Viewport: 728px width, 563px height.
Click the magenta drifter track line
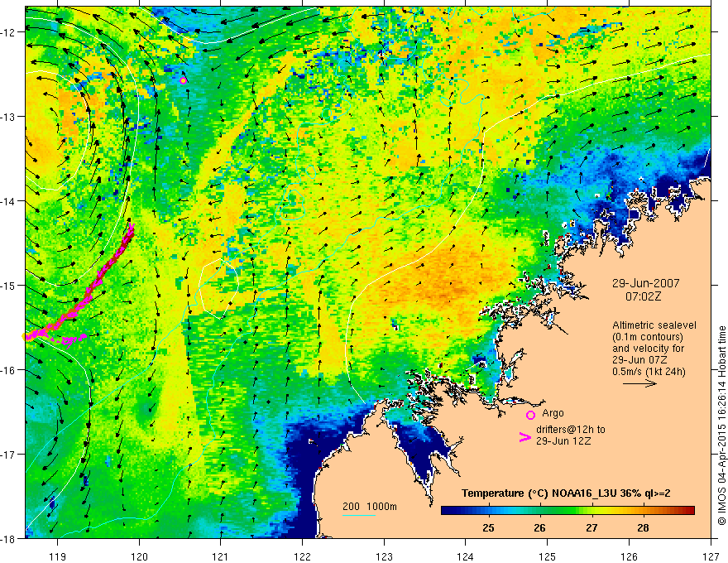(89, 296)
